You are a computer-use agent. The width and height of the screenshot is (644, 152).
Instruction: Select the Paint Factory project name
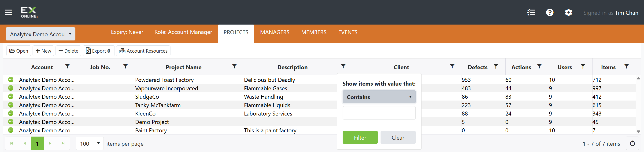(x=151, y=130)
